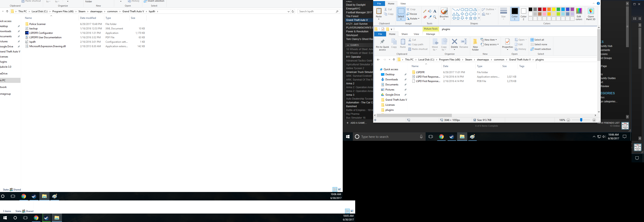Select Dead by Daylight in Steam library

click(x=355, y=5)
